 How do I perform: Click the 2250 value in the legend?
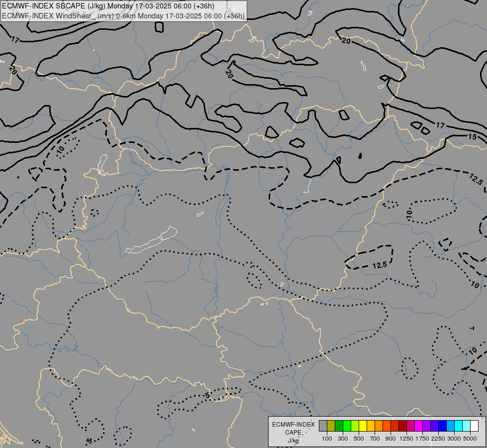pos(438,439)
